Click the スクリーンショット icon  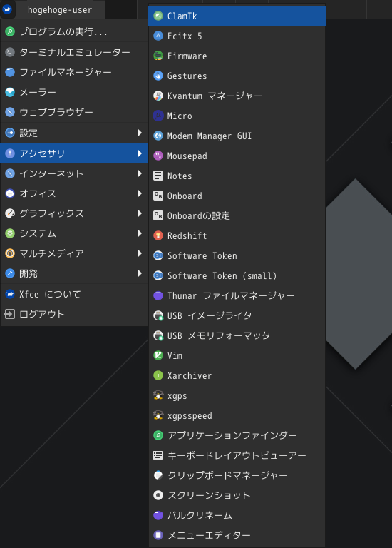pyautogui.click(x=158, y=495)
